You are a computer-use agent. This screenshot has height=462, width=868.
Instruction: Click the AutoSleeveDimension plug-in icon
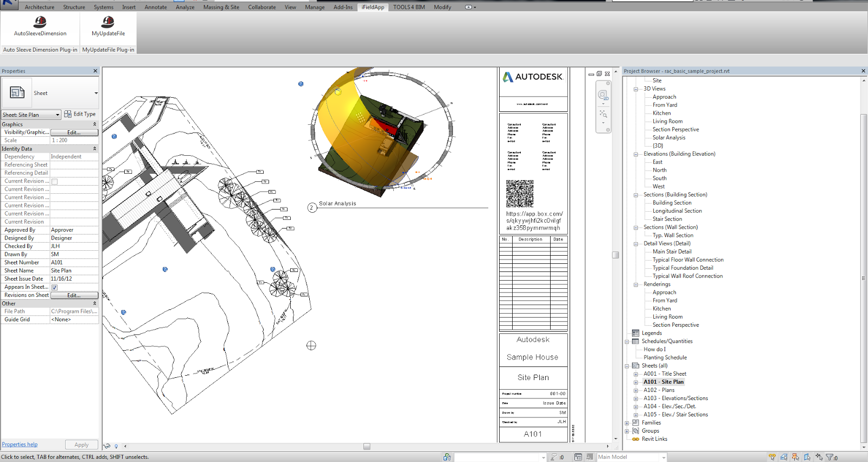pyautogui.click(x=40, y=22)
